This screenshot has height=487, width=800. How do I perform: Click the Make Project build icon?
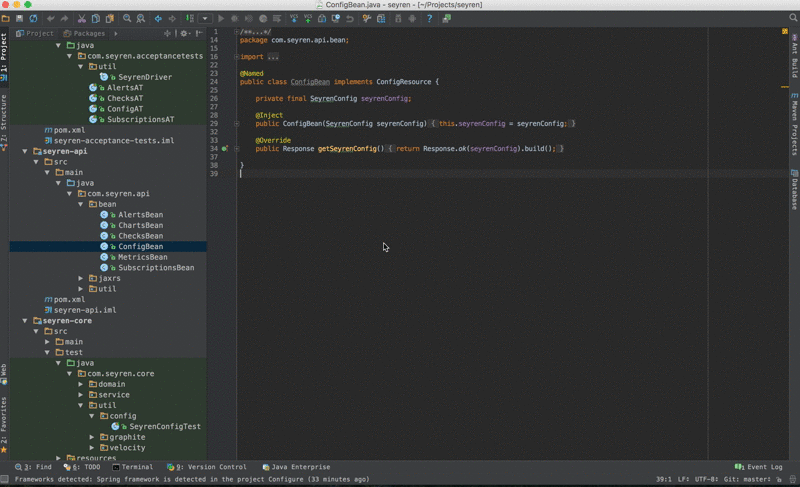[190, 18]
